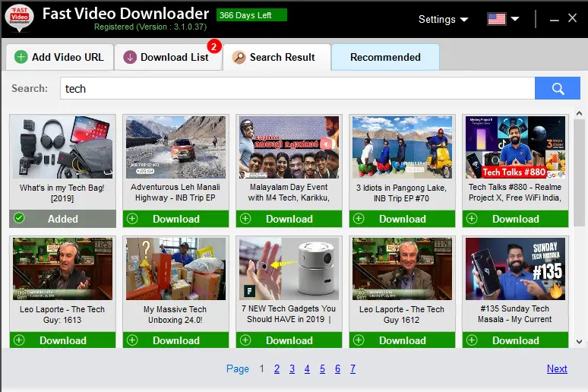Viewport: 588px width, 392px height.
Task: Switch to the Add Video URL tab
Action: (x=60, y=58)
